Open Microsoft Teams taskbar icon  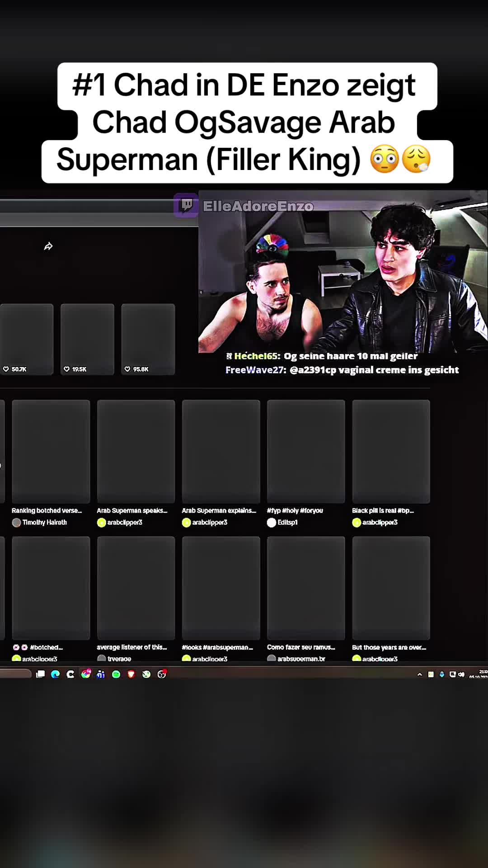(x=101, y=674)
